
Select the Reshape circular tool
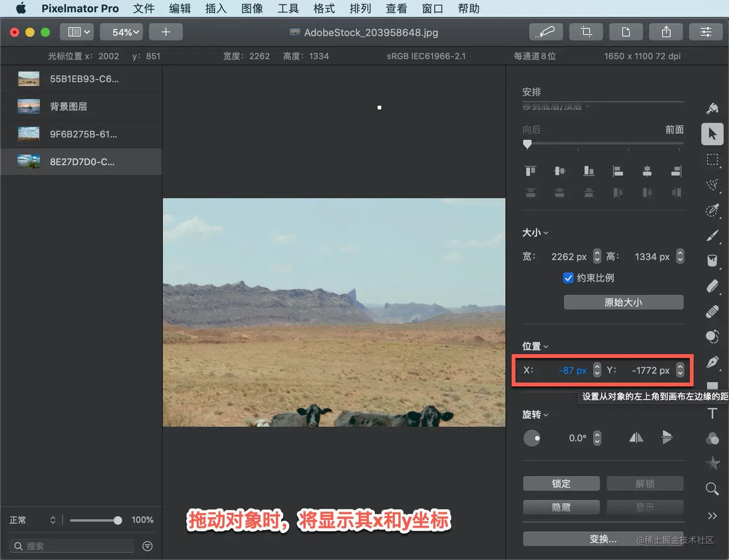[x=712, y=337]
